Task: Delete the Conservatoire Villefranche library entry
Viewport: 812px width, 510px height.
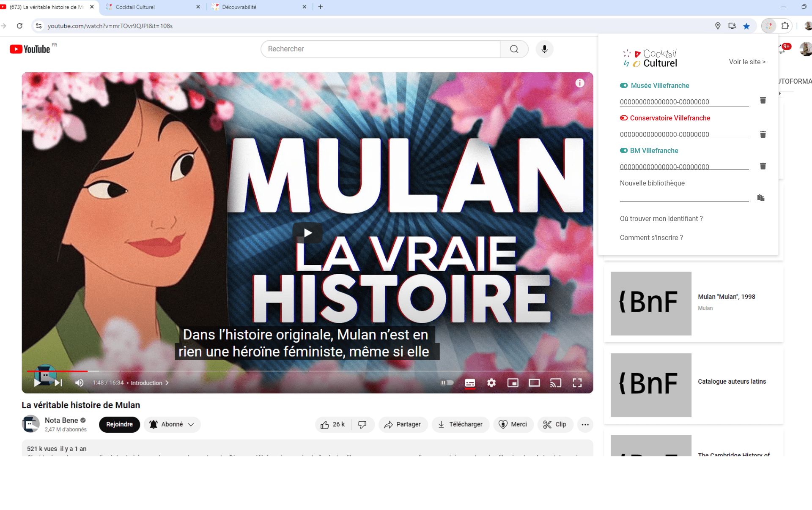Action: (x=763, y=134)
